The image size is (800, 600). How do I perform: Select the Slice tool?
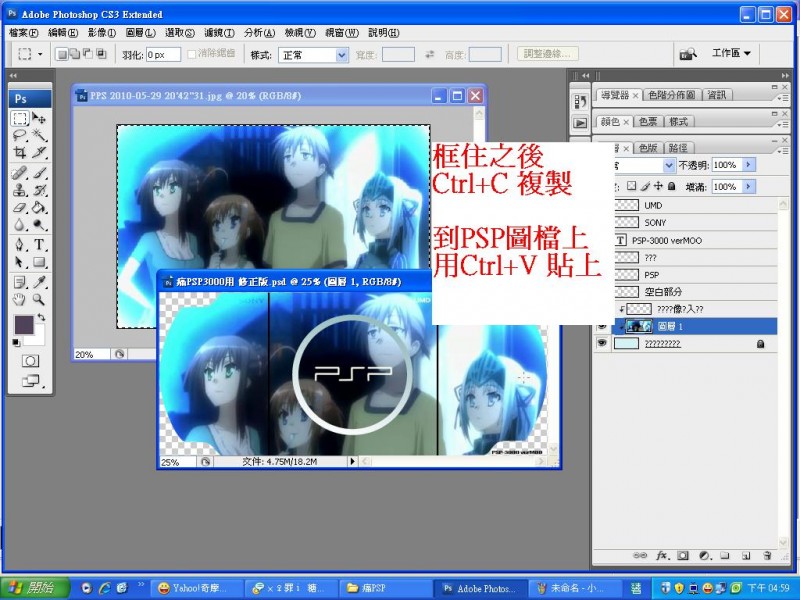[x=39, y=153]
